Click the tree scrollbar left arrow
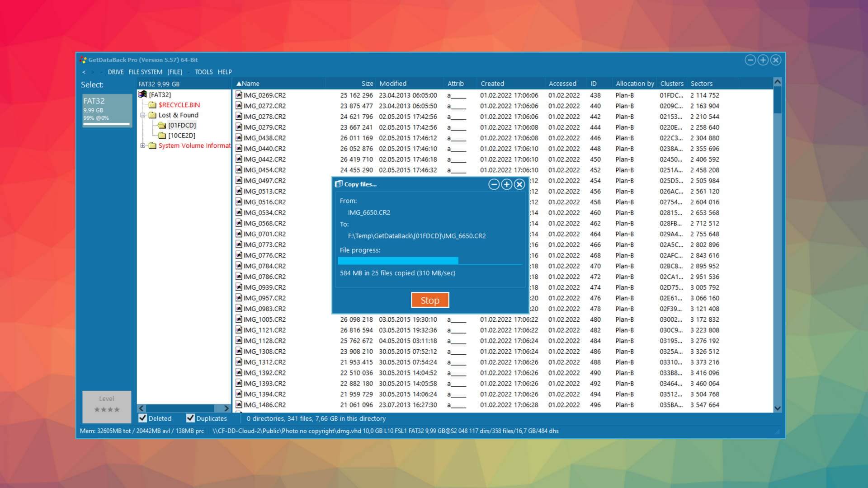Image resolution: width=868 pixels, height=488 pixels. 142,408
